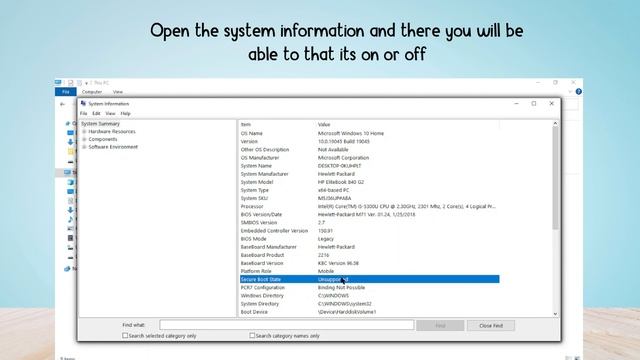This screenshot has height=360, width=640.
Task: Select the PCR7 Configuration row
Action: tap(369, 287)
